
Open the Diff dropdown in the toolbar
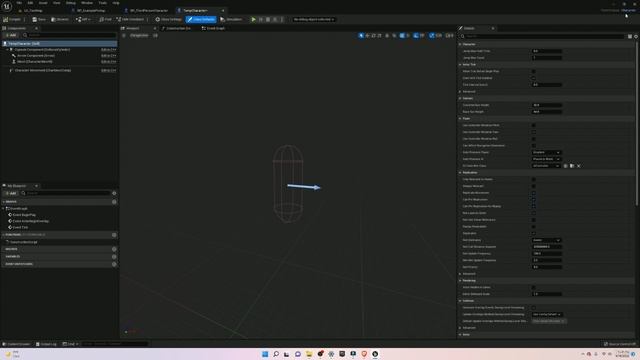coord(83,19)
